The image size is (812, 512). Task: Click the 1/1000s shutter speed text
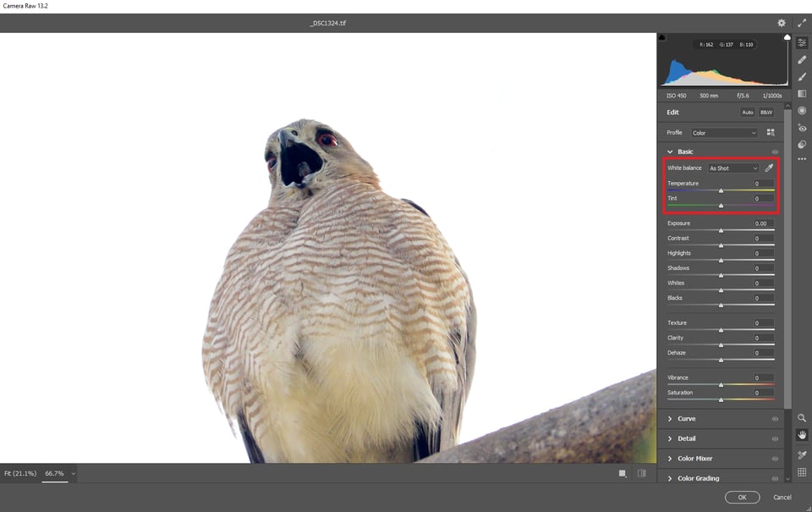[x=772, y=96]
